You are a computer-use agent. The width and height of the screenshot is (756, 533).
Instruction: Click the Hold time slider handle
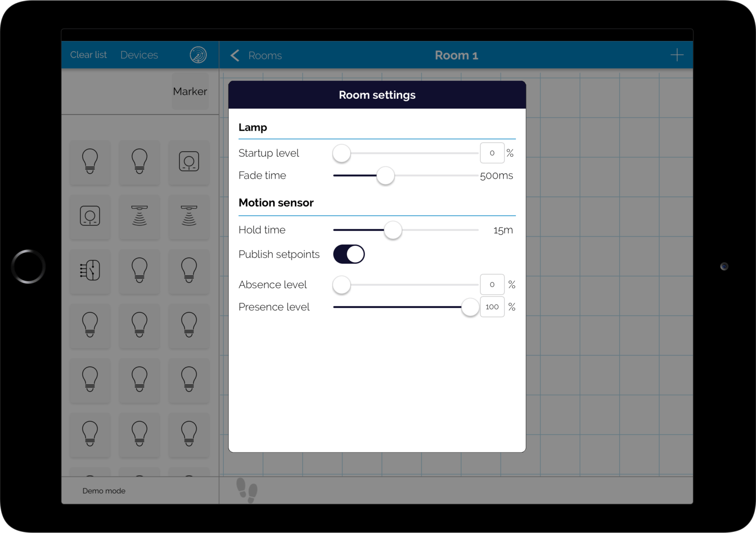pos(393,230)
